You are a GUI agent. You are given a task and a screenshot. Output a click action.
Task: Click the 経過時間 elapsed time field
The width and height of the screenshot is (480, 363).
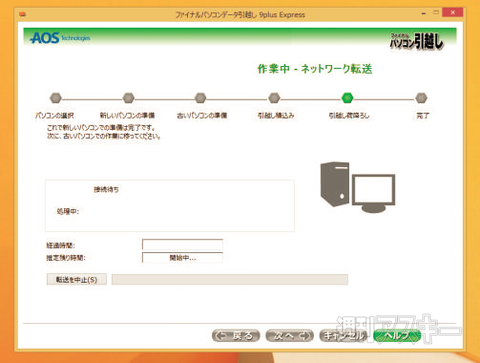point(182,245)
